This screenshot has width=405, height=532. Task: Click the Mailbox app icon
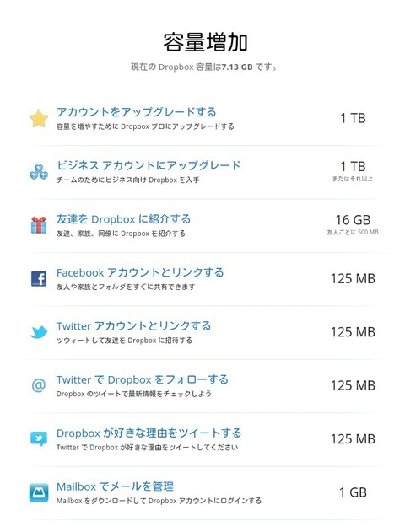click(x=39, y=492)
